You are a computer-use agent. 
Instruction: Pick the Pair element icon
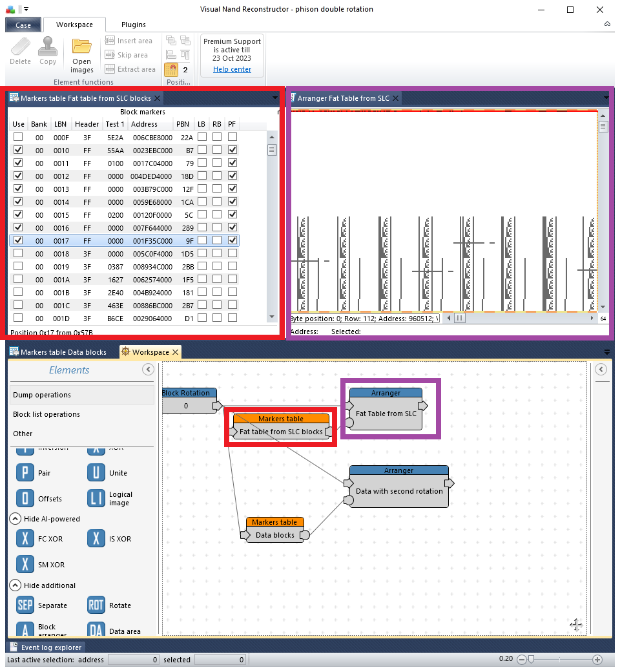(x=25, y=473)
